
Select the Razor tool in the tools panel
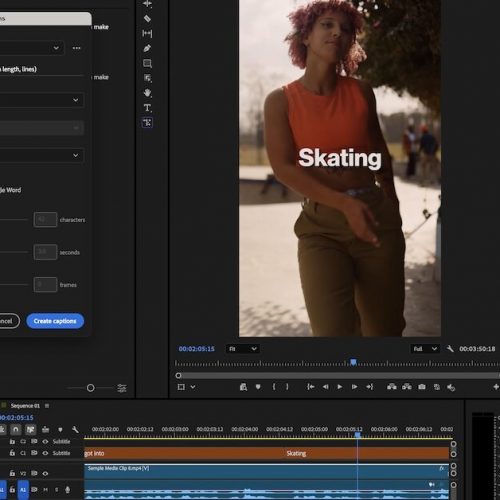pyautogui.click(x=147, y=19)
